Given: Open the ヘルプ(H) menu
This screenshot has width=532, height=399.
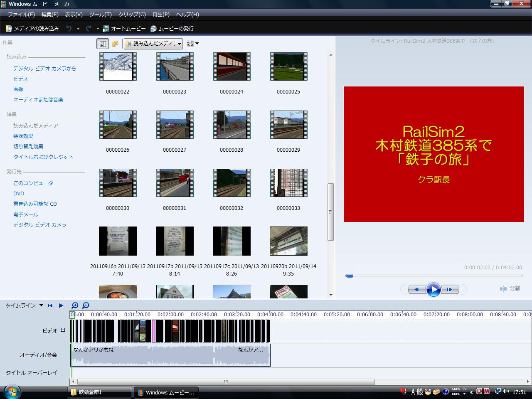Looking at the screenshot, I should tap(187, 14).
